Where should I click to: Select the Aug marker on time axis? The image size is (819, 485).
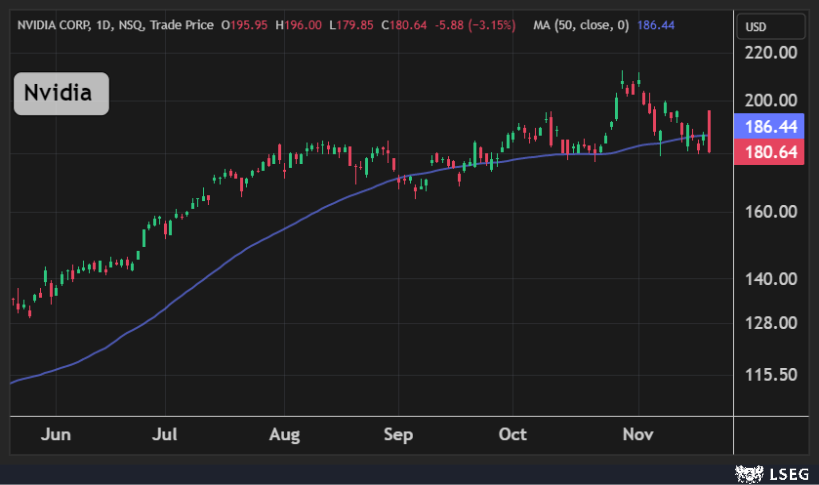(x=285, y=435)
